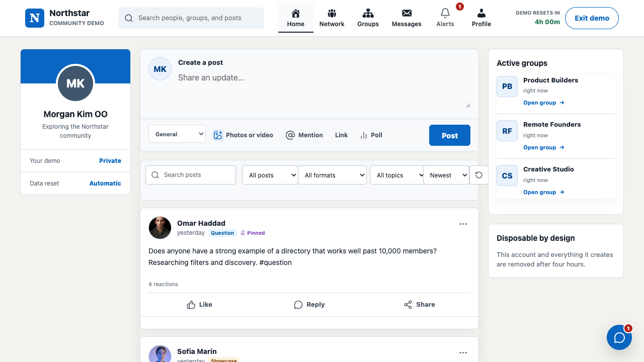Screen dimensions: 644x362
Task: Click the Disposable by design heading
Action: [535, 238]
